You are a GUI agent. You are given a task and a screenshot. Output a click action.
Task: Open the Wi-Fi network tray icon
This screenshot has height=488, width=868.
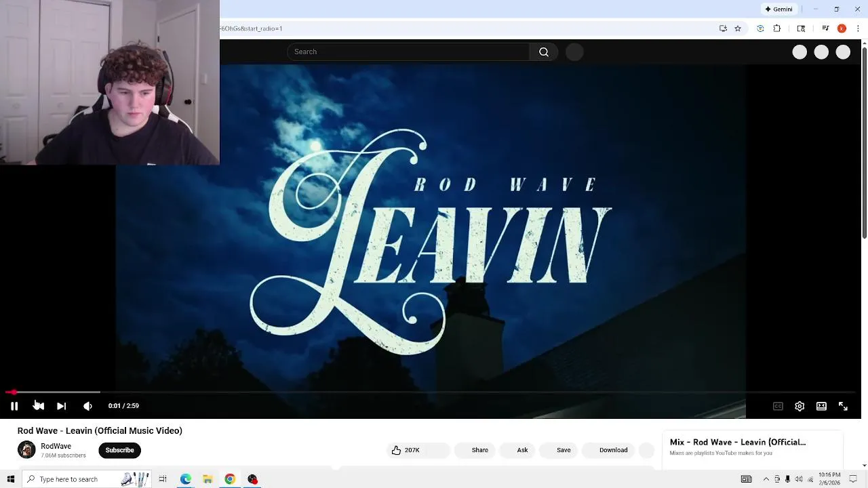point(810,479)
